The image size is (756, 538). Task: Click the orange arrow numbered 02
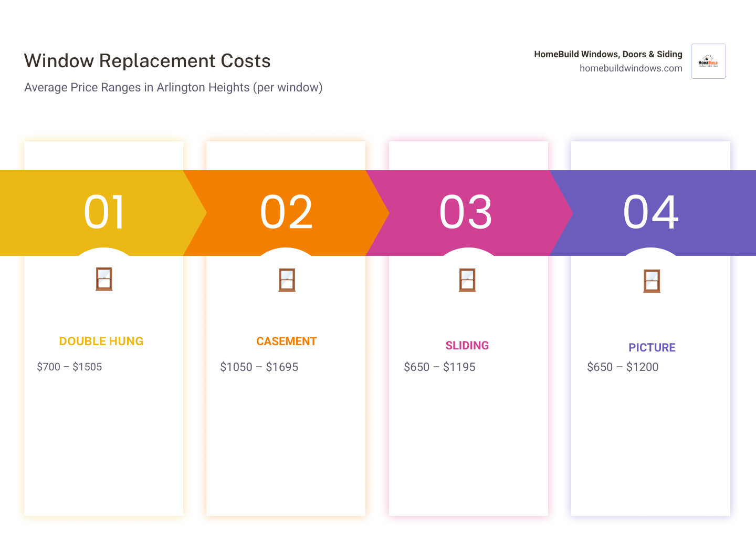tap(286, 212)
